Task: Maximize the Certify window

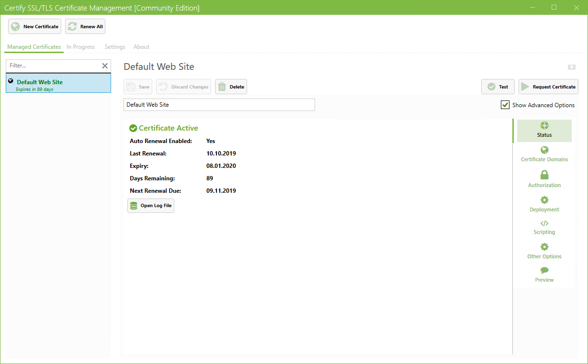Action: click(x=554, y=7)
